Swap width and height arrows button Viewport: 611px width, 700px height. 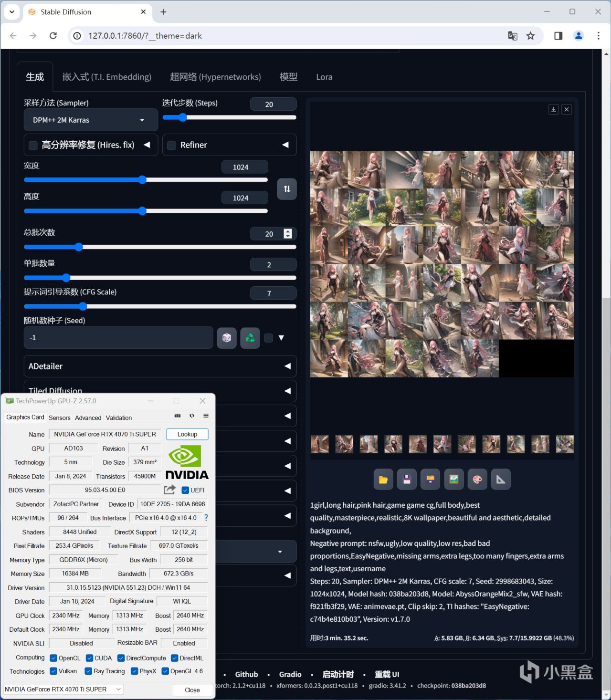coord(287,189)
